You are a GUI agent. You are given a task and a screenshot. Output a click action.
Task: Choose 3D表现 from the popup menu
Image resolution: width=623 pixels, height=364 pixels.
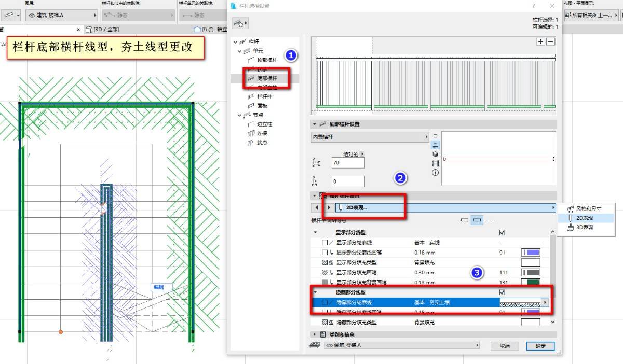[584, 227]
